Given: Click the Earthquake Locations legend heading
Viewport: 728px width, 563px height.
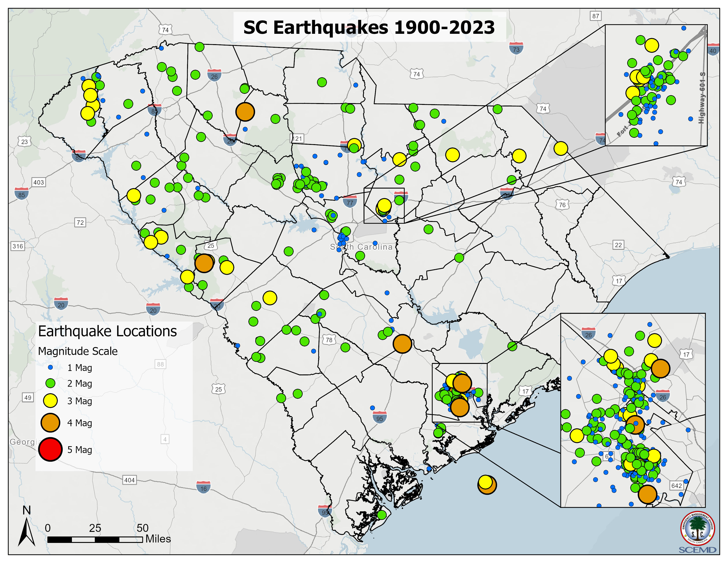Looking at the screenshot, I should point(107,331).
